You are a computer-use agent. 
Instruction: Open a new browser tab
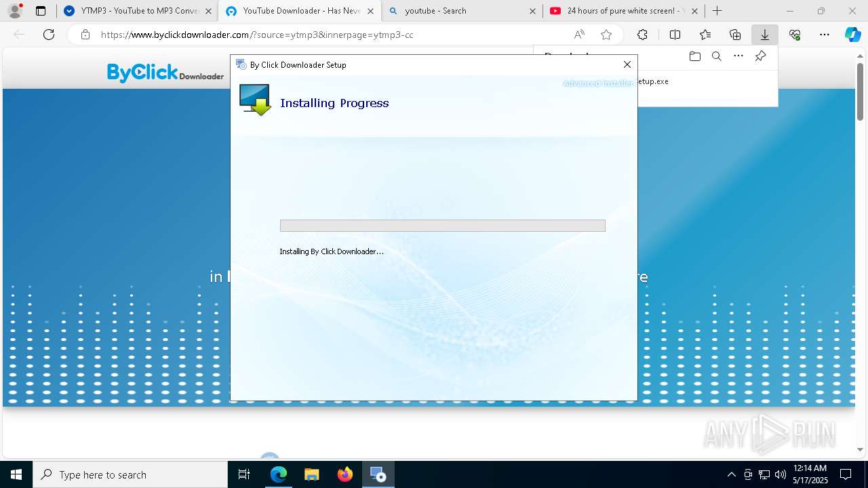(x=717, y=11)
